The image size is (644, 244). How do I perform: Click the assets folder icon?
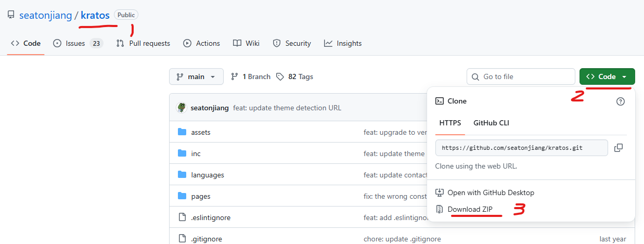click(182, 132)
